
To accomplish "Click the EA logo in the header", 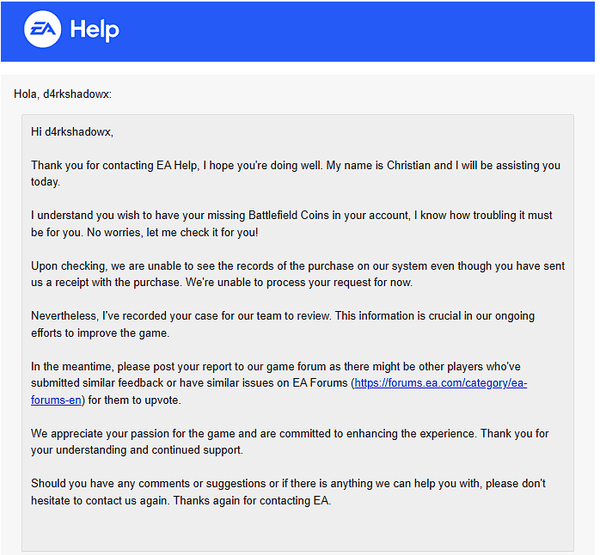I will (39, 29).
